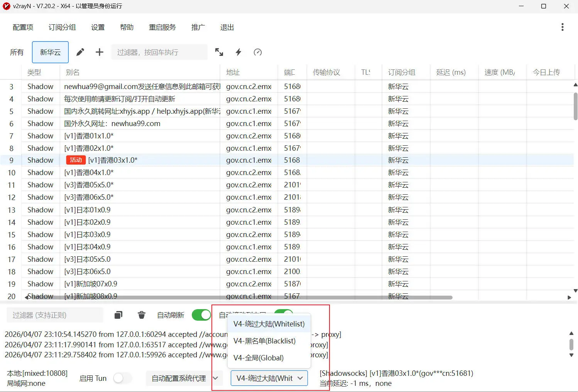
Task: Open the 设置 menu
Action: pos(98,27)
